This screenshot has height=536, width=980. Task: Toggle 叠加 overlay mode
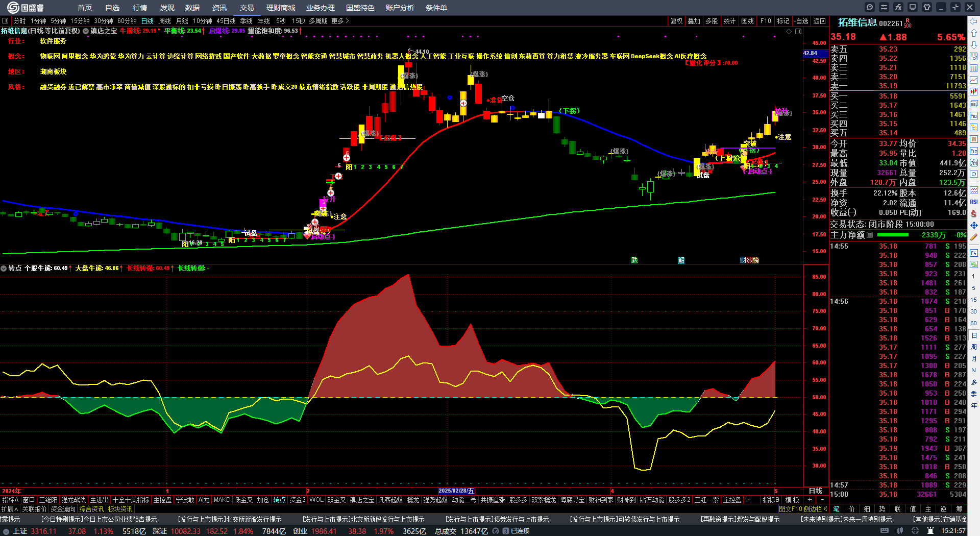coord(694,21)
